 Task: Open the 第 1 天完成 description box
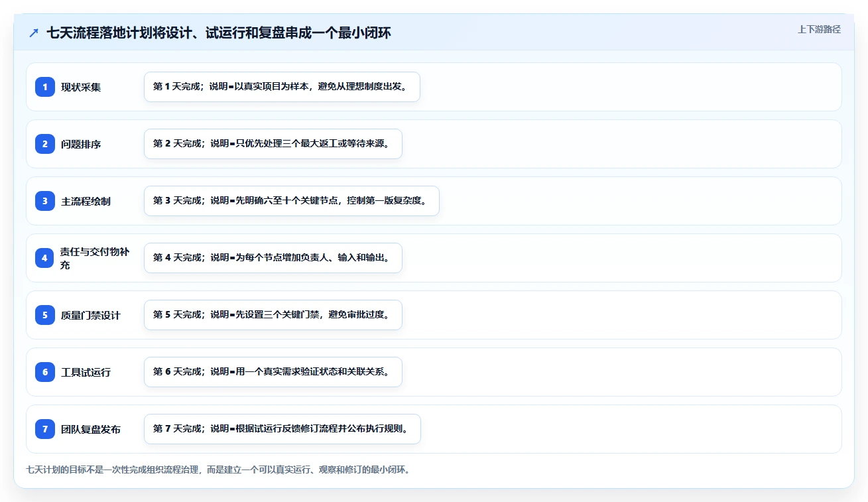282,87
